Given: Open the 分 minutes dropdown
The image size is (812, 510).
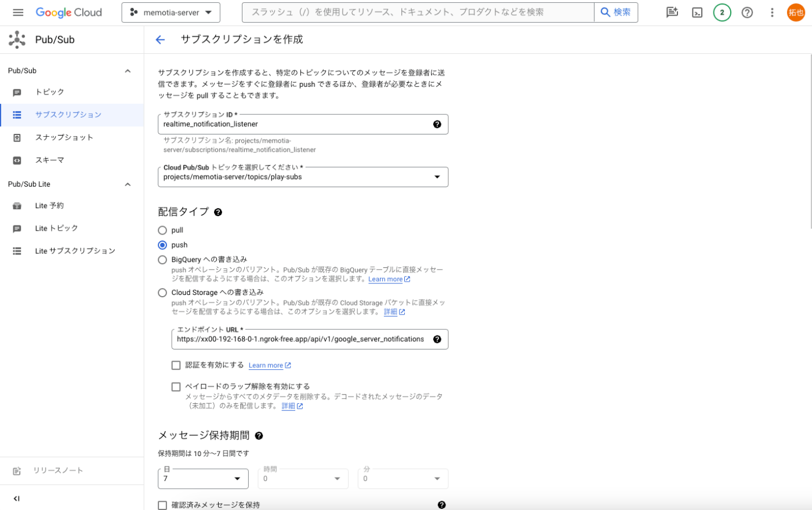Looking at the screenshot, I should [x=403, y=479].
